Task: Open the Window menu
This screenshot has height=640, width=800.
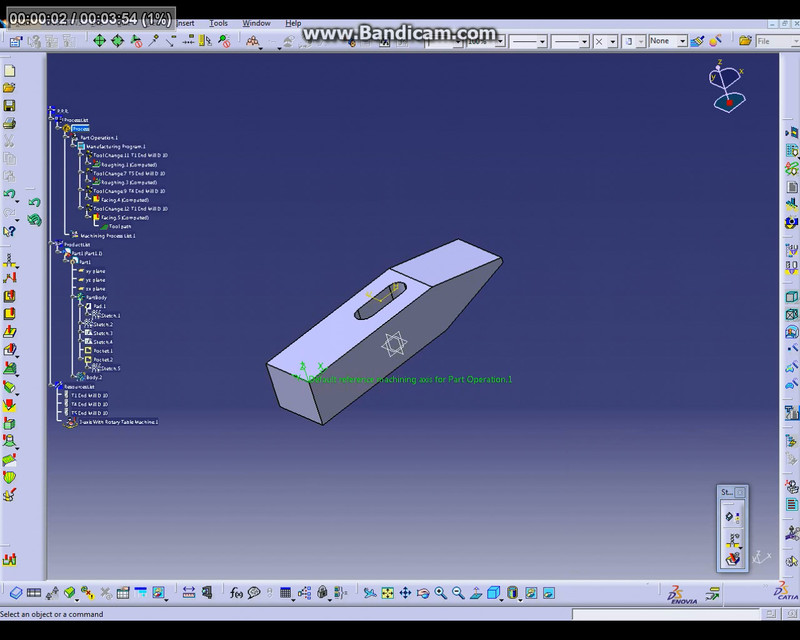Action: click(x=258, y=23)
